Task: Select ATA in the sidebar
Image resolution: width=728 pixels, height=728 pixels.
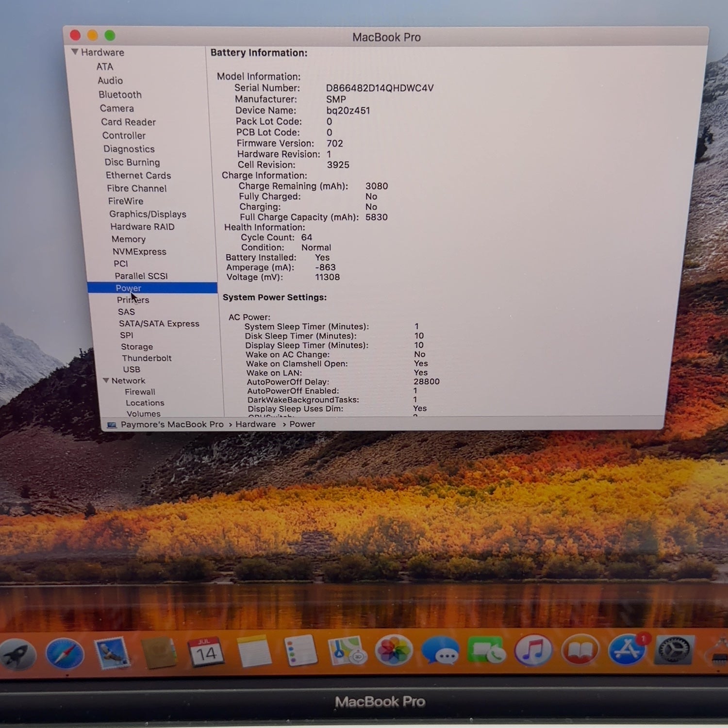Action: point(105,66)
